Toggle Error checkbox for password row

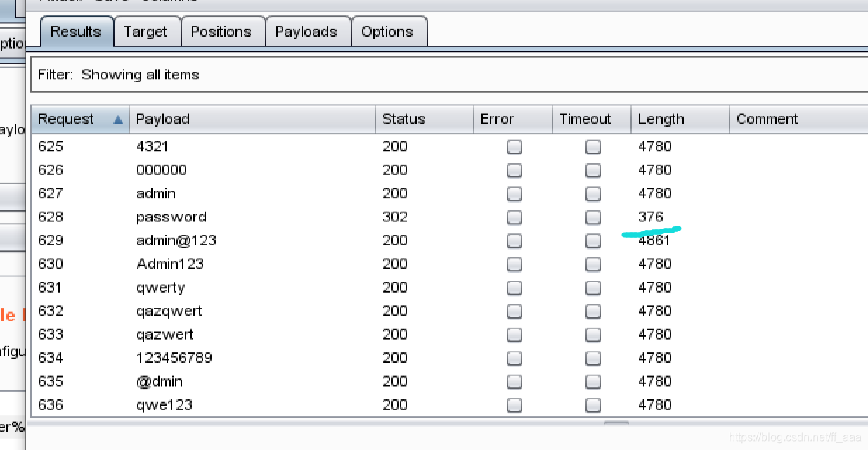tap(514, 217)
